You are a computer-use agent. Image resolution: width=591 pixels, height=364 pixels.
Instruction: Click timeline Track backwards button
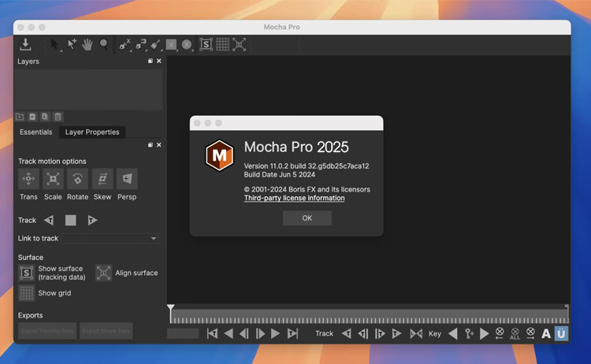pos(347,333)
